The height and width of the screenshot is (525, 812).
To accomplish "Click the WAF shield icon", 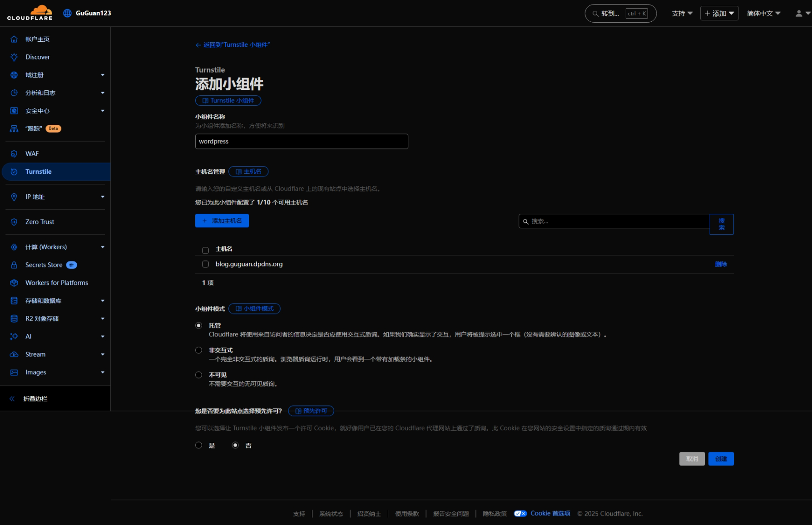I will [x=14, y=154].
